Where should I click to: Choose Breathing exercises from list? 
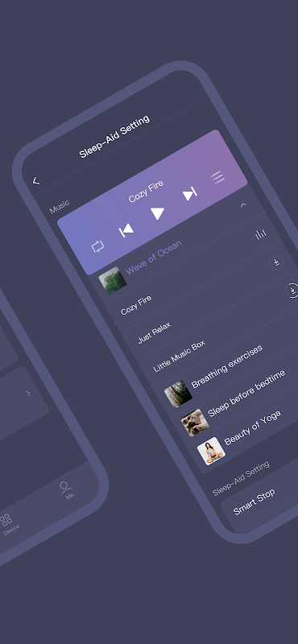point(226,367)
